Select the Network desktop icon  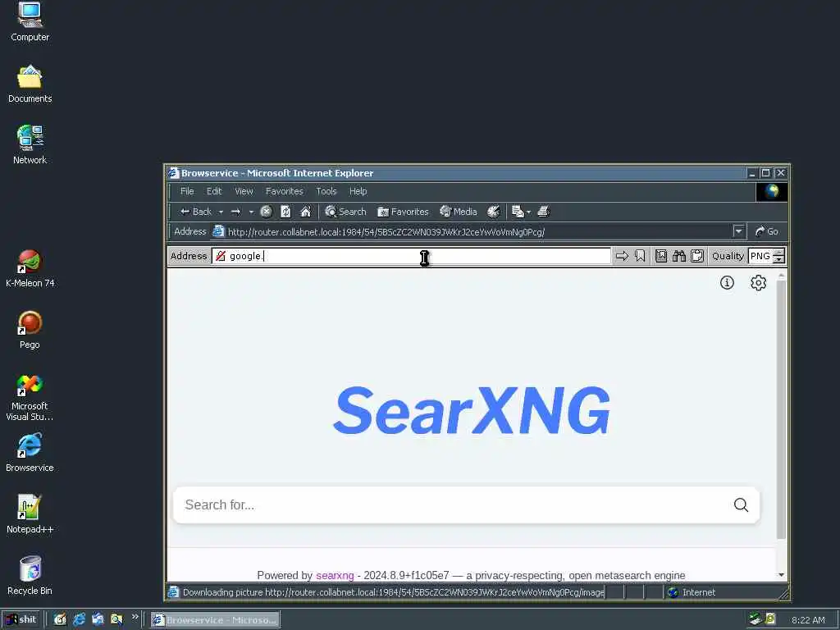coord(30,145)
